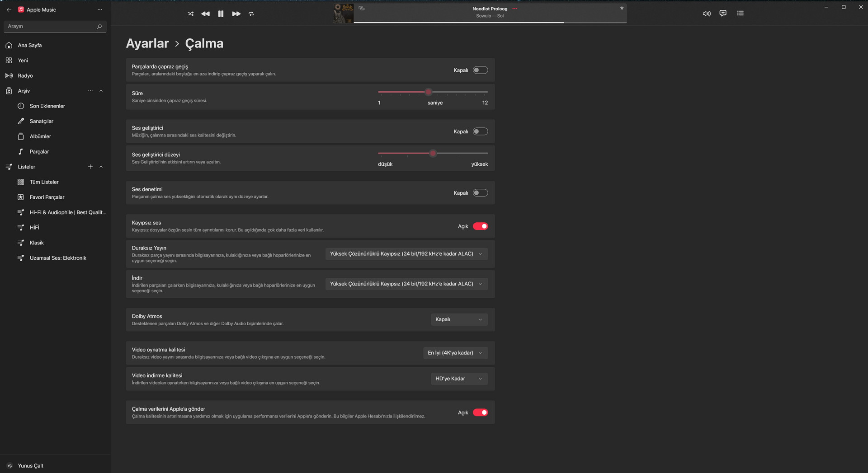The height and width of the screenshot is (473, 868).
Task: Collapse the Listeler section
Action: 101,167
